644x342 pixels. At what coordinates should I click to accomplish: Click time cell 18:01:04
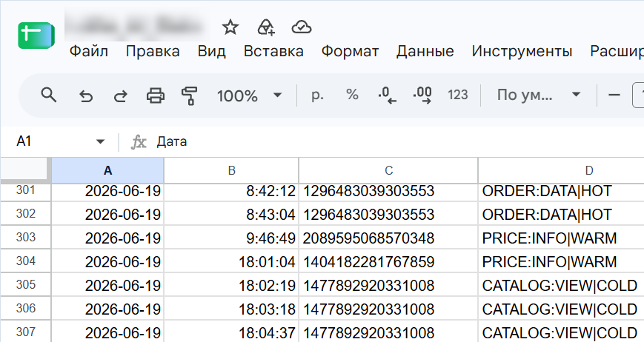coord(231,261)
